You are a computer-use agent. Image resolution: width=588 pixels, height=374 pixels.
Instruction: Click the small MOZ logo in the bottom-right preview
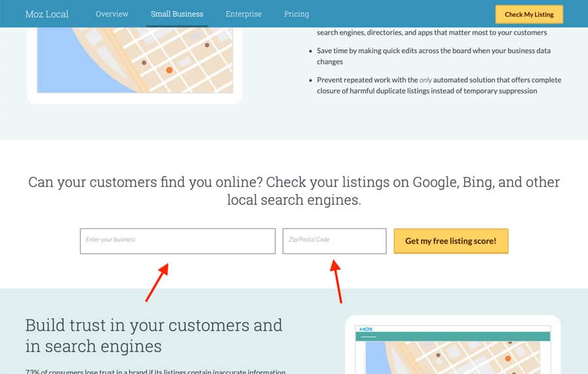point(365,329)
